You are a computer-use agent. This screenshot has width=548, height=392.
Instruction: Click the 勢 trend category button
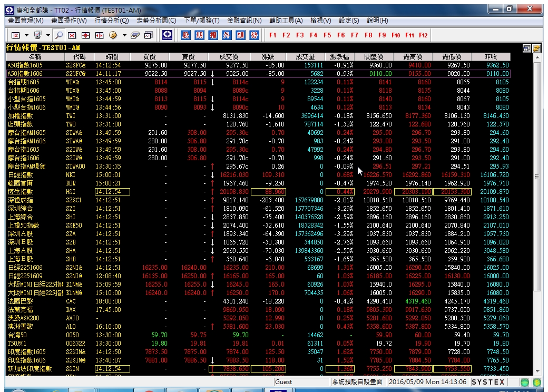coord(254,35)
